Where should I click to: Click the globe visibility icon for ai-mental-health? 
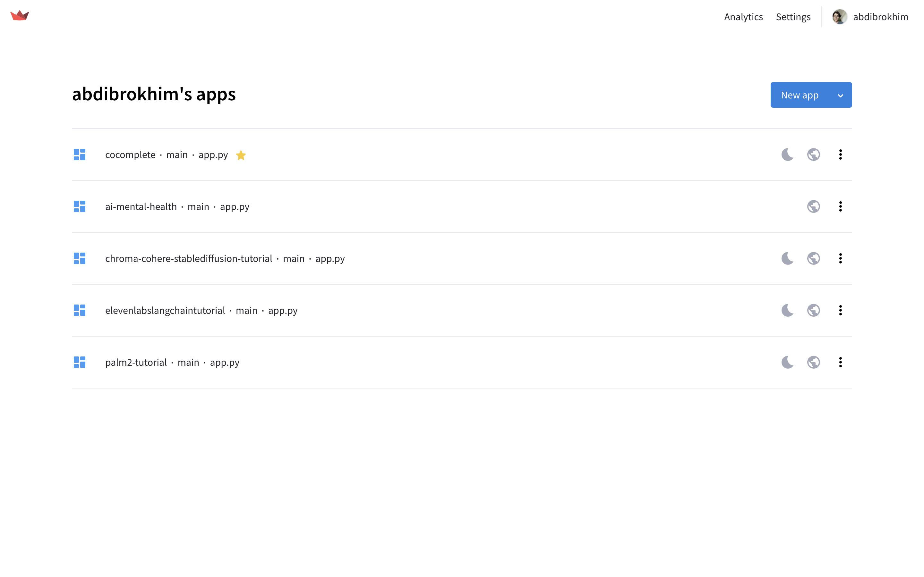[x=813, y=206]
